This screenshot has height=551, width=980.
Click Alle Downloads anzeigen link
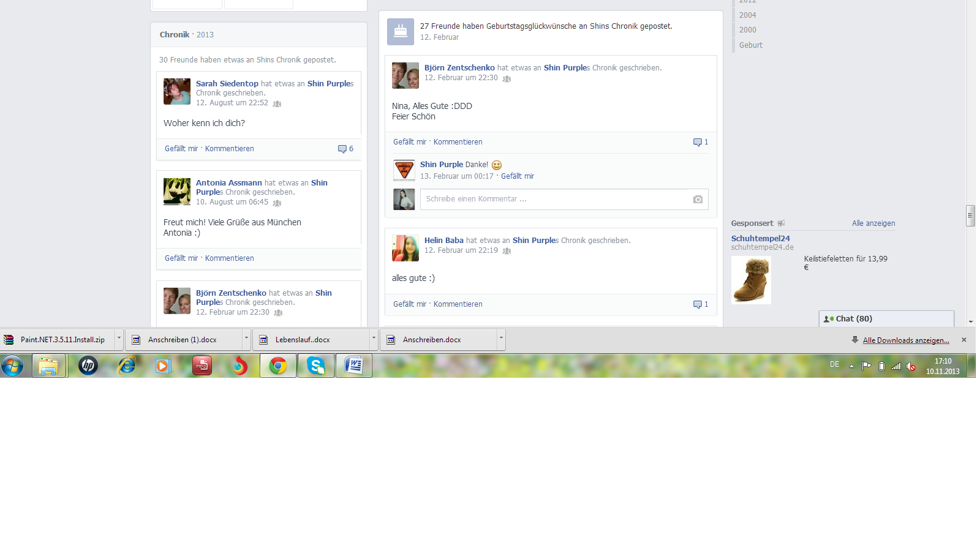click(x=906, y=340)
